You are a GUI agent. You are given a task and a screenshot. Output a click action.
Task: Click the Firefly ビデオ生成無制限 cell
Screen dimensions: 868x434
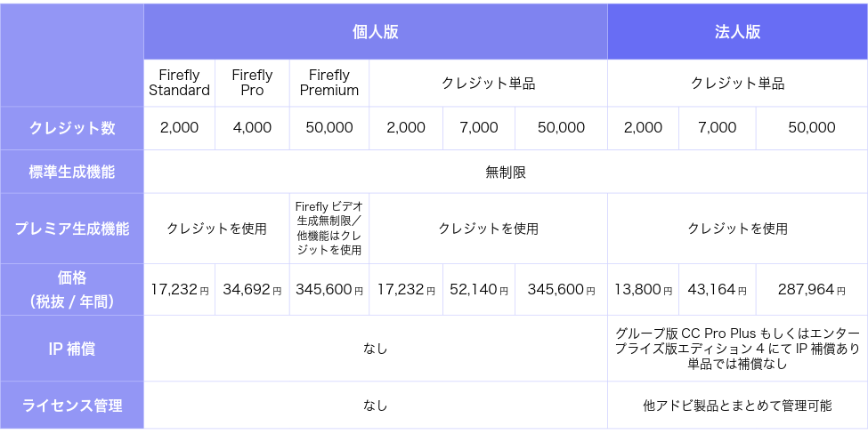(x=329, y=229)
